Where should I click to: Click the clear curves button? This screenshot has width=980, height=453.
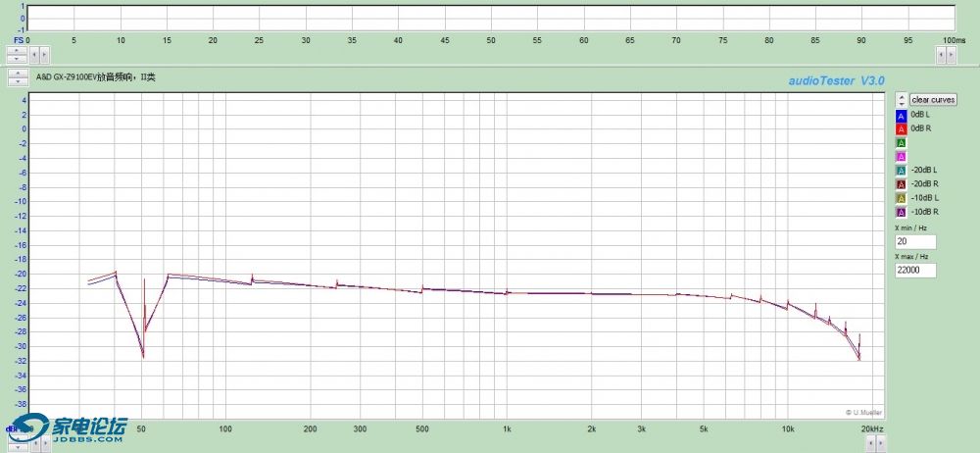coord(933,99)
